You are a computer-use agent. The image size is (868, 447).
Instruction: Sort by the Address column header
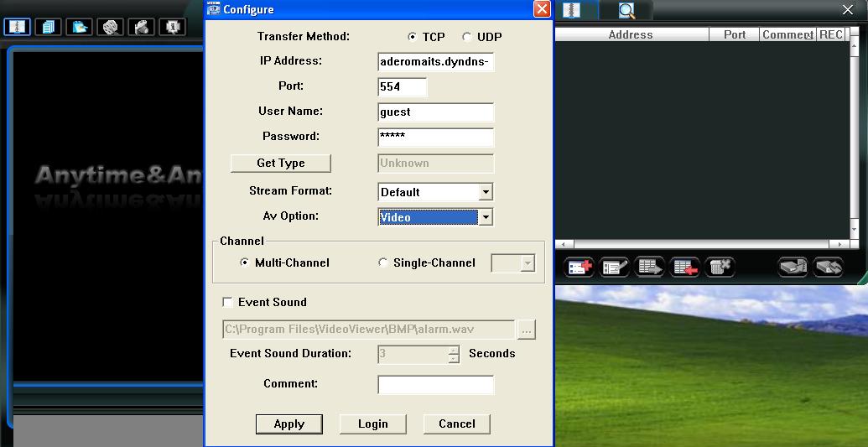(632, 34)
